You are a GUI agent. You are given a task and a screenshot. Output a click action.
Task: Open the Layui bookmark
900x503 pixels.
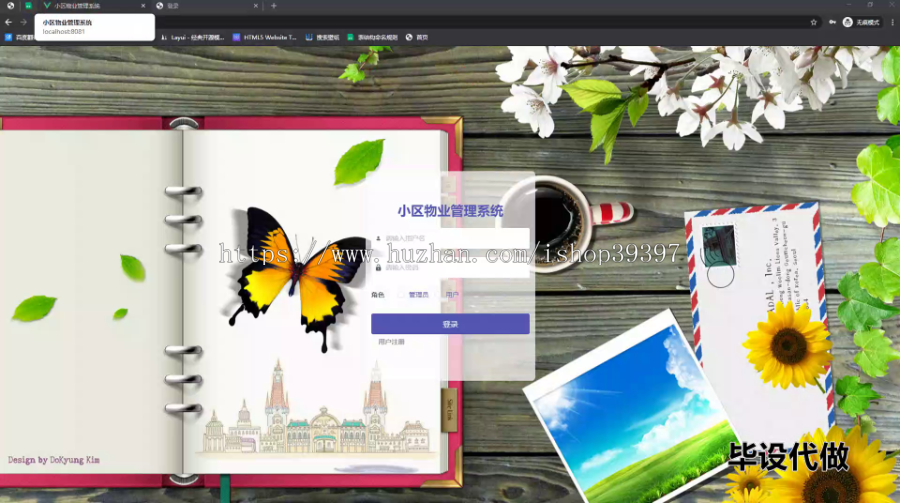[192, 37]
